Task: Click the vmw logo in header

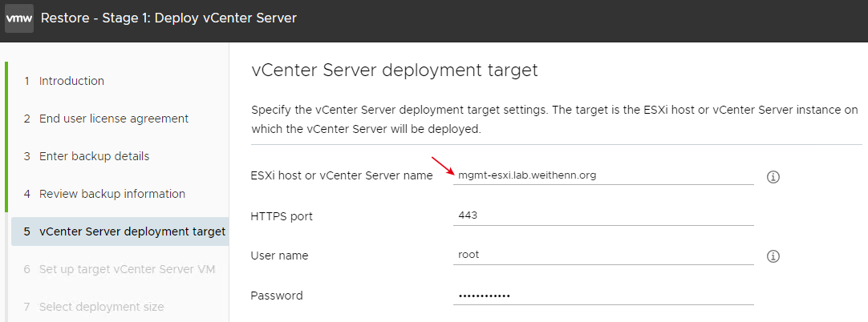Action: tap(19, 18)
